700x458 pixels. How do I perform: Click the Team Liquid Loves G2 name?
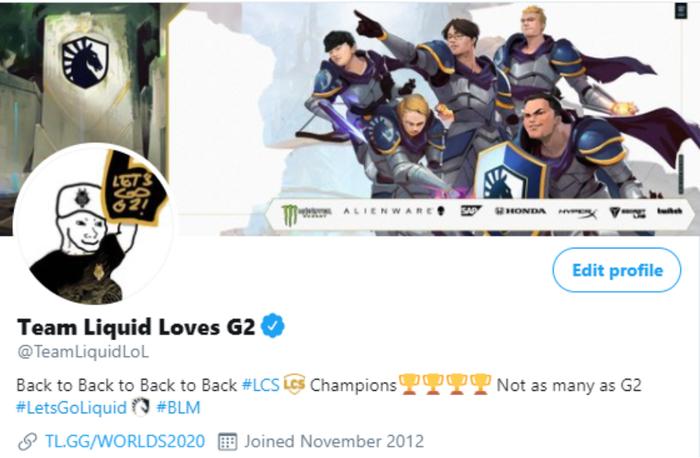pyautogui.click(x=136, y=327)
